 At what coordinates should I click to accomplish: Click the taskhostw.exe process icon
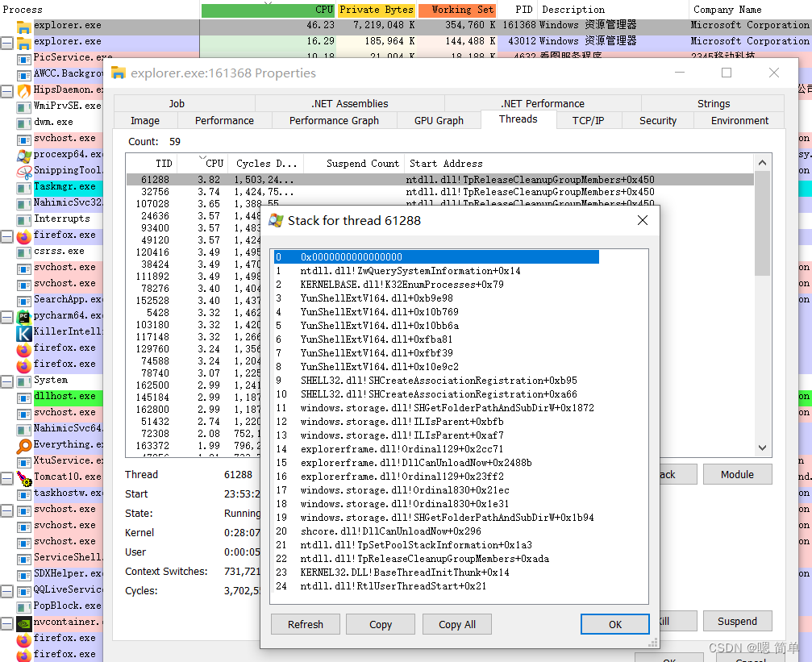coord(24,493)
